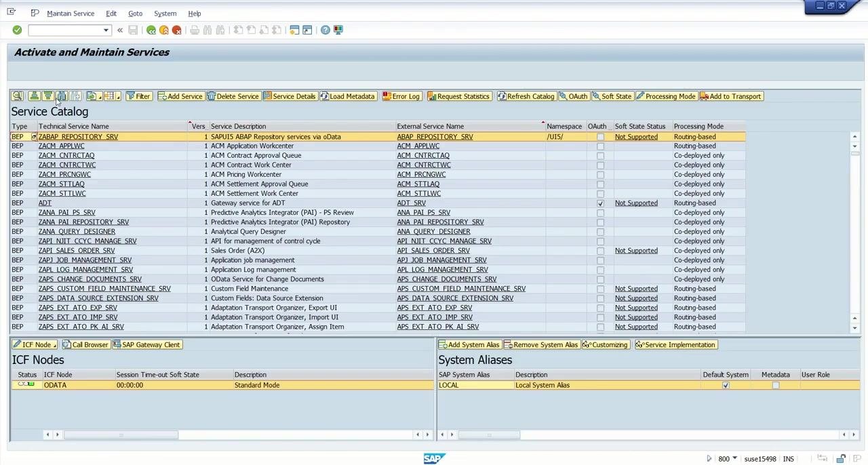Open ZAPS_EXT_ATO_EXP_SRV technical service link
The height and width of the screenshot is (465, 868).
click(x=78, y=308)
